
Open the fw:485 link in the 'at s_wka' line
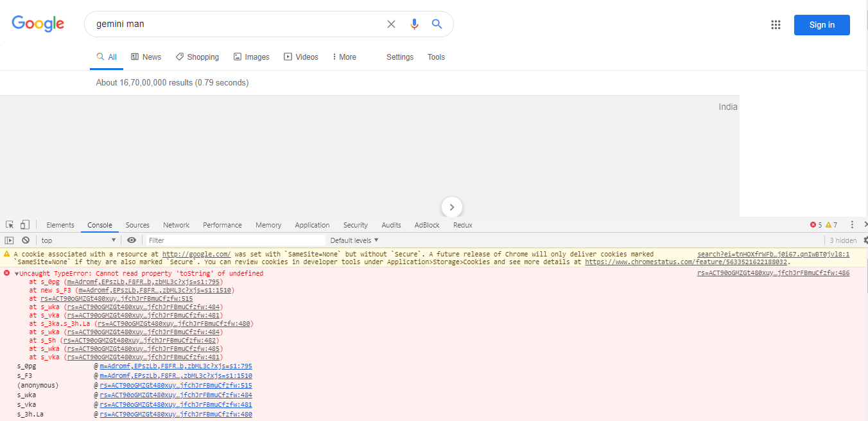coord(143,349)
